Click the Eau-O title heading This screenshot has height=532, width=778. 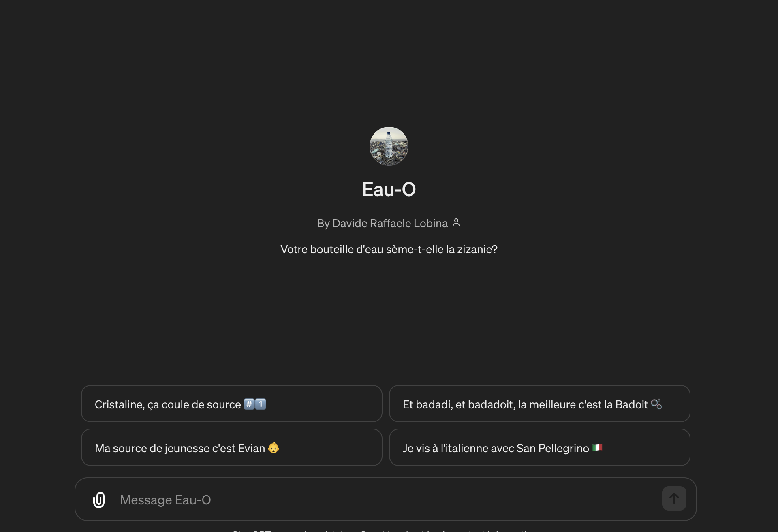coord(389,189)
